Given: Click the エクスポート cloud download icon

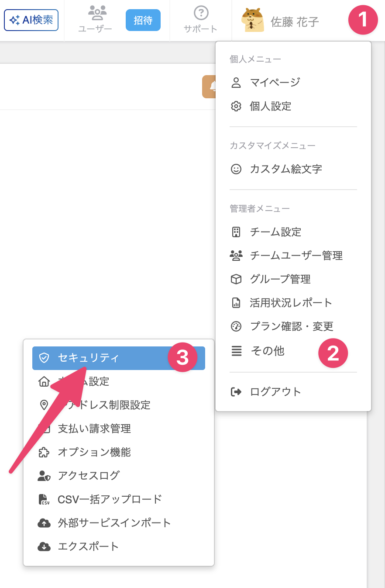Looking at the screenshot, I should click(x=44, y=546).
